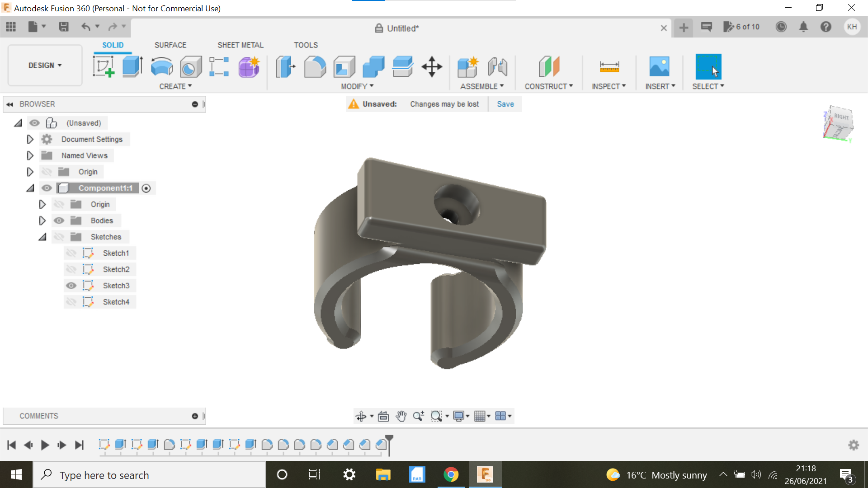Collapse the Sketches folder
868x488 pixels.
(x=42, y=237)
